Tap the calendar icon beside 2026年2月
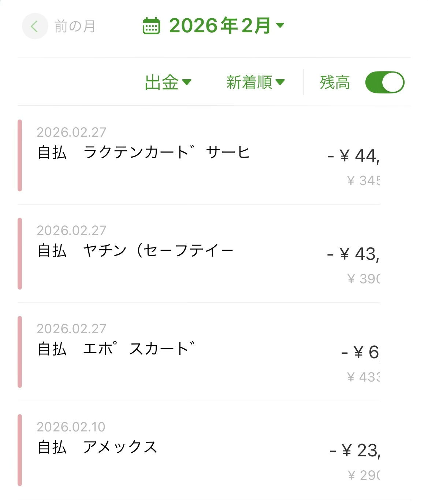 151,26
